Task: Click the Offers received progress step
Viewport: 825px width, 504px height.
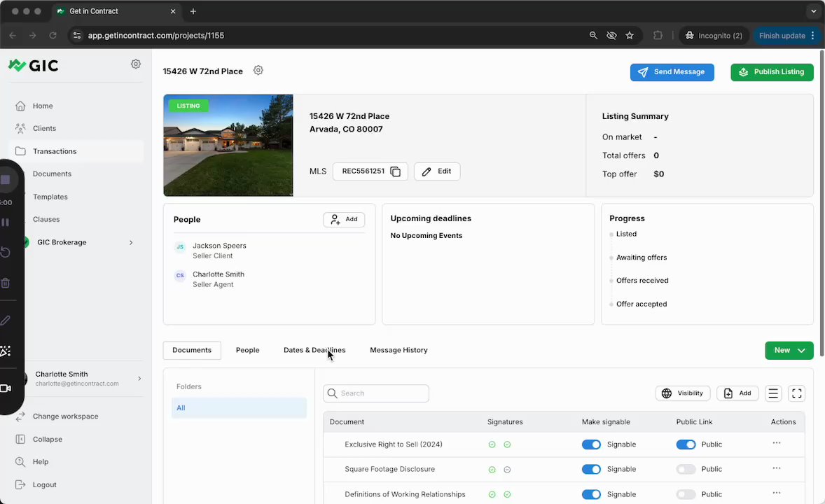Action: click(x=642, y=281)
